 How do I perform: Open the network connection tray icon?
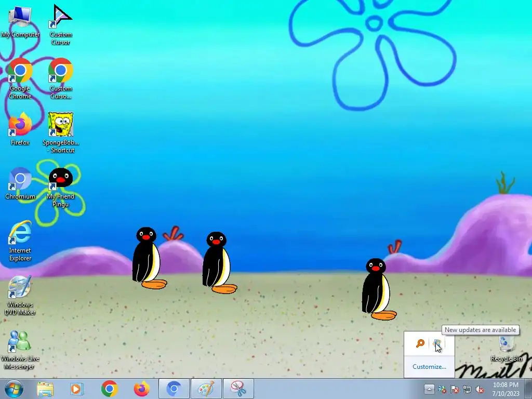click(467, 390)
